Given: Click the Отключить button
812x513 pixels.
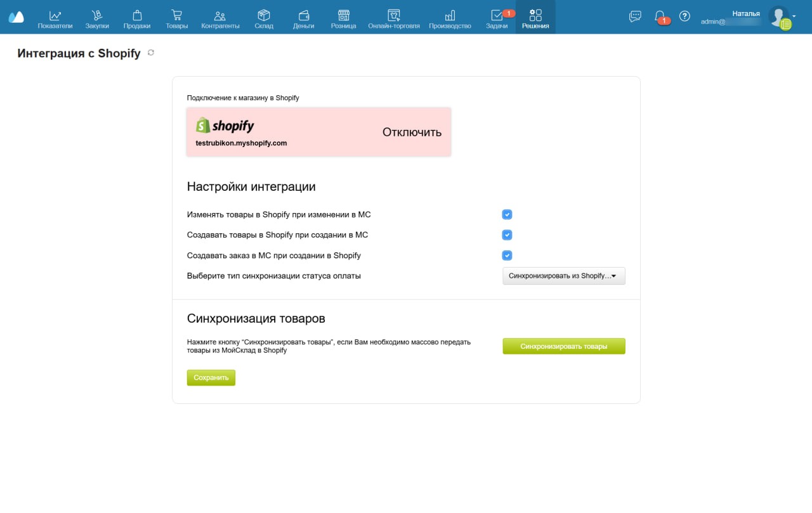Looking at the screenshot, I should coord(412,132).
